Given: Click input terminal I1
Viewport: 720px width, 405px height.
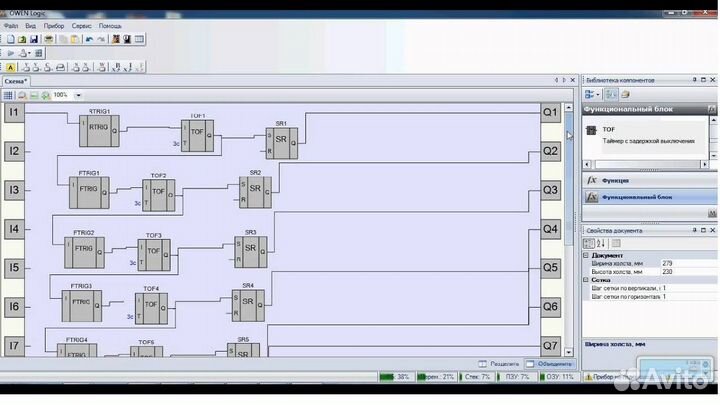Looking at the screenshot, I should (14, 112).
